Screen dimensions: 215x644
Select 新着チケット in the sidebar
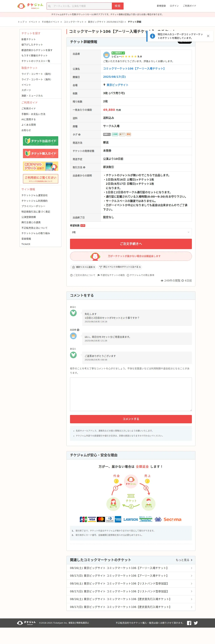coord(28,39)
